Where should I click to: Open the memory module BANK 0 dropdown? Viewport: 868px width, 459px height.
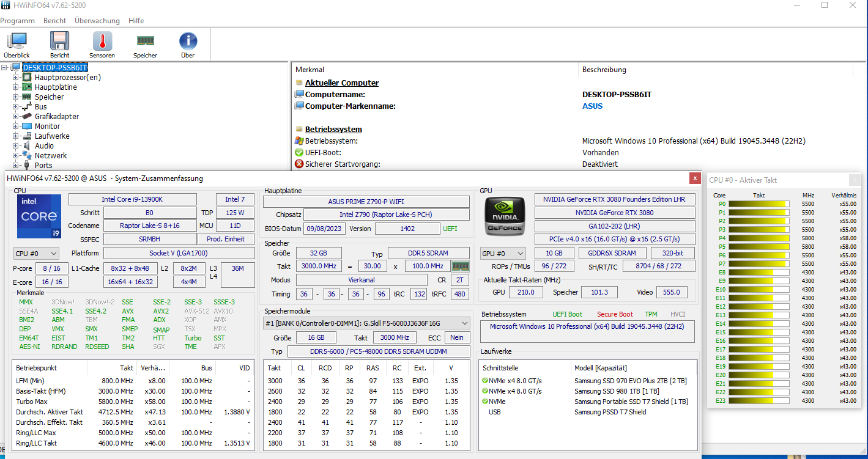tap(366, 323)
